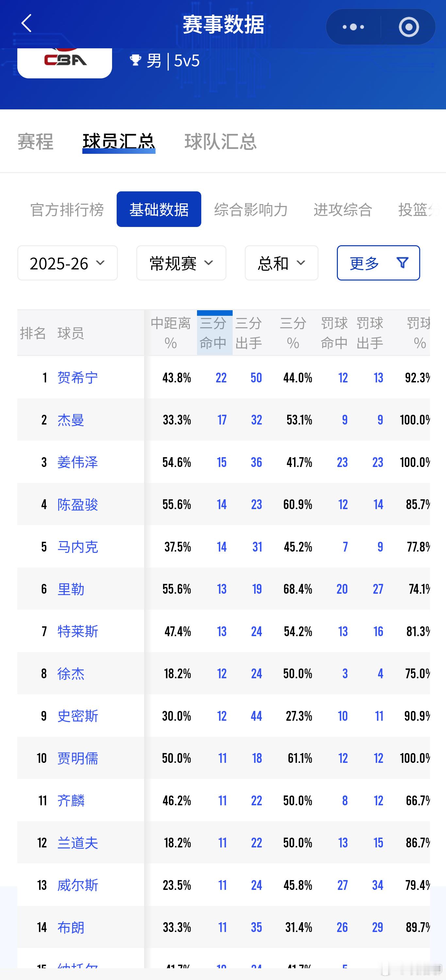Open the 2025-26 season dropdown
Viewport: 446px width, 980px height.
pos(67,263)
